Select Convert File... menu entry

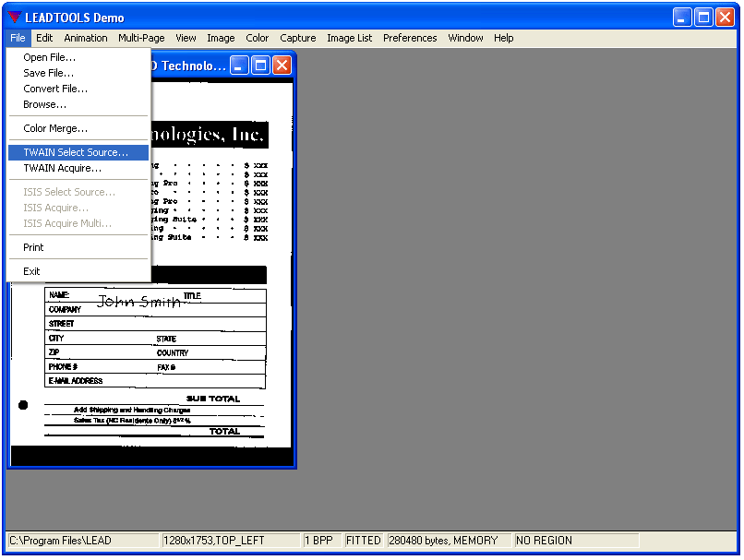(78, 89)
